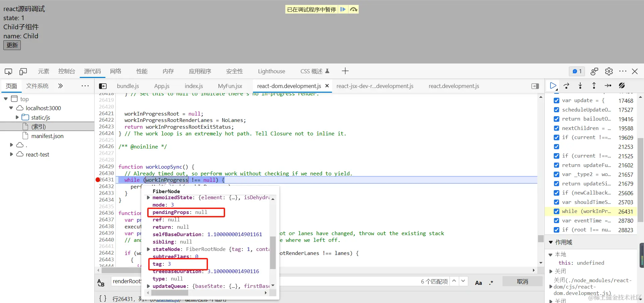Select the (索引) file in tree
The width and height of the screenshot is (644, 303).
(x=39, y=127)
